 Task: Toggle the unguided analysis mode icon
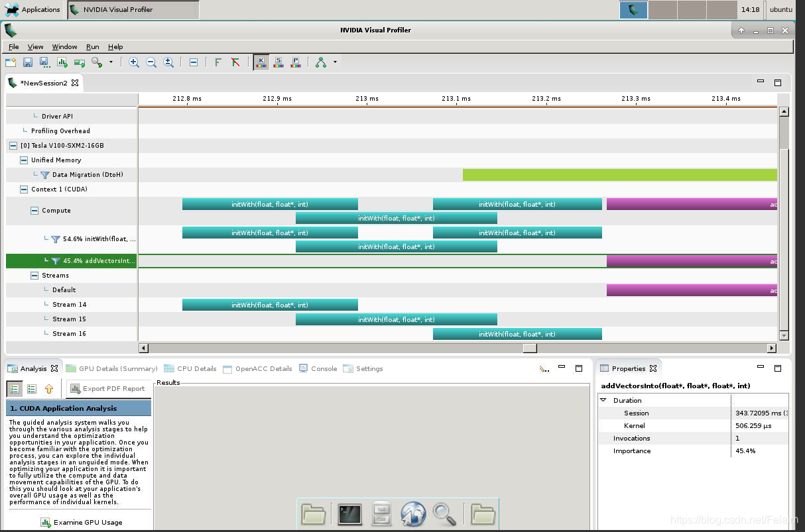31,389
